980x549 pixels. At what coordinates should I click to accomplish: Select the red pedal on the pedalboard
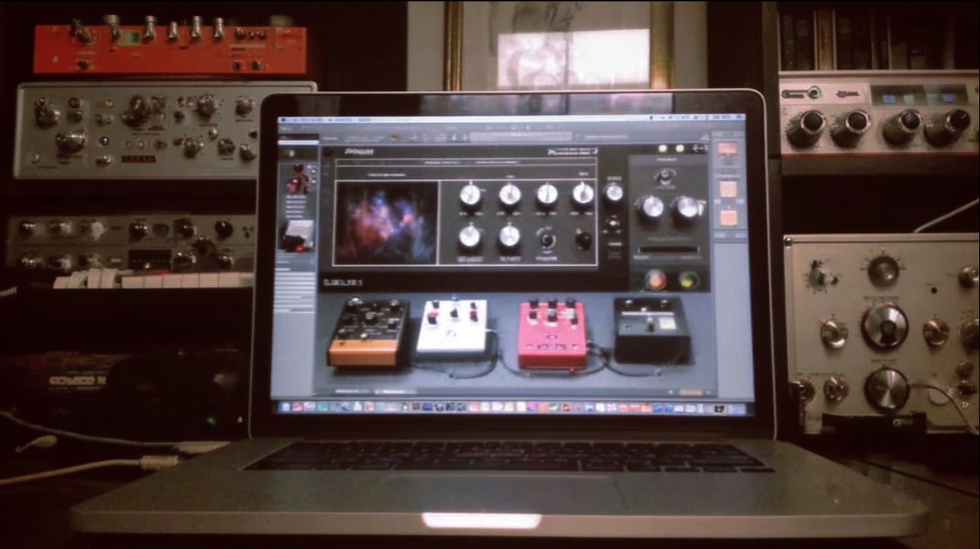[x=553, y=333]
